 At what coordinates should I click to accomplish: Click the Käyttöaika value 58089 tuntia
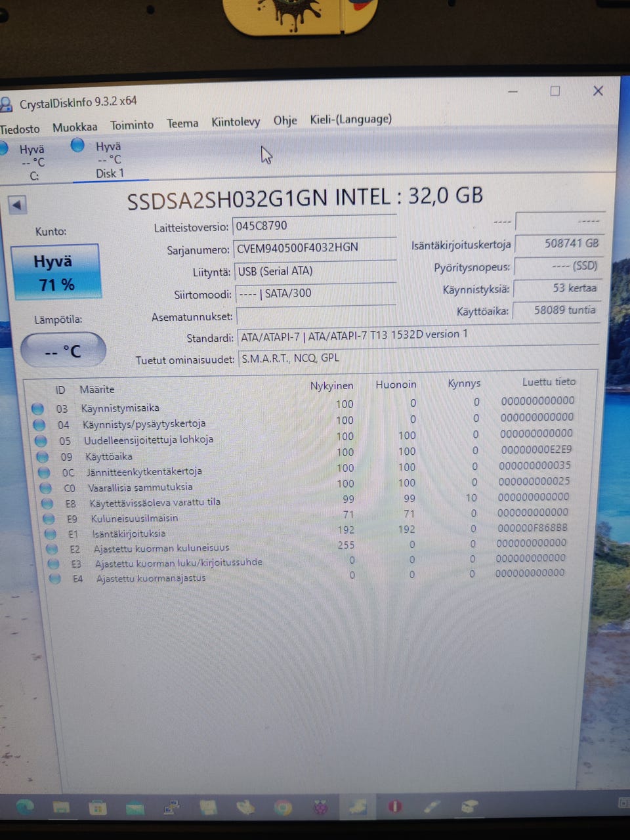pos(556,310)
